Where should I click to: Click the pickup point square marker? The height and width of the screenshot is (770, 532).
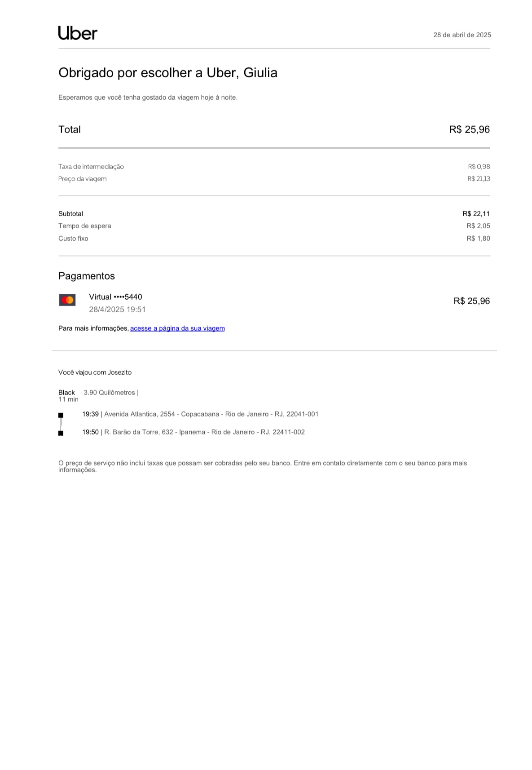click(x=61, y=415)
